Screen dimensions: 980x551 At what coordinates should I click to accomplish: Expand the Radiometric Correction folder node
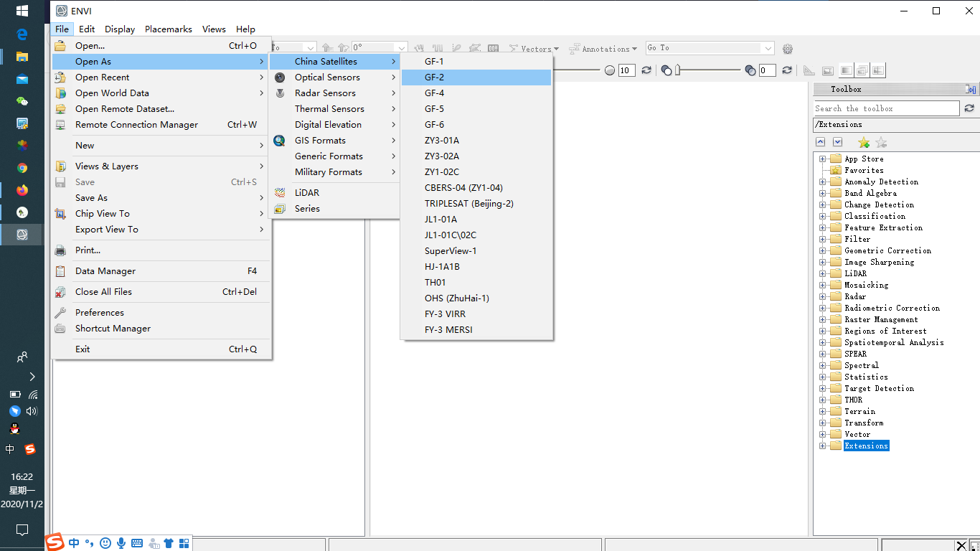822,308
